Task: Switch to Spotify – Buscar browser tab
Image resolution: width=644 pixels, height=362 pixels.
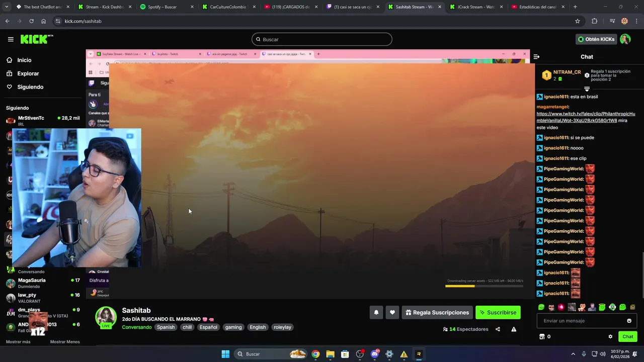Action: click(166, 7)
